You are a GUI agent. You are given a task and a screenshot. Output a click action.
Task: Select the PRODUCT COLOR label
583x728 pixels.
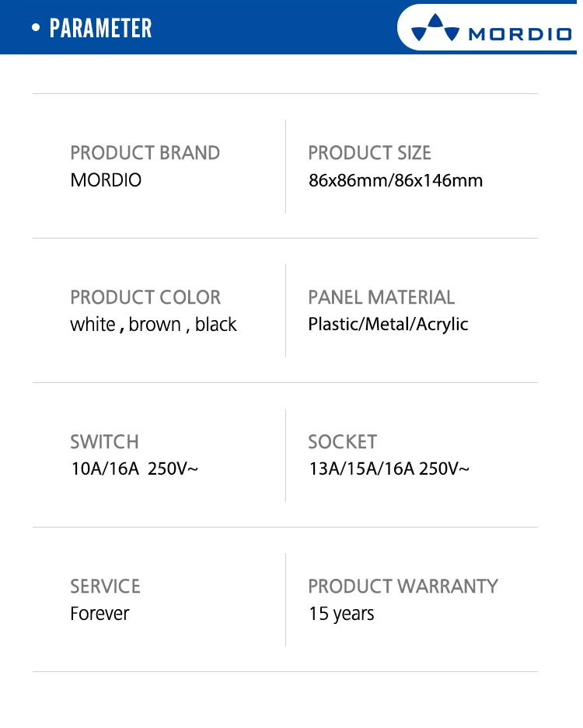pyautogui.click(x=145, y=298)
